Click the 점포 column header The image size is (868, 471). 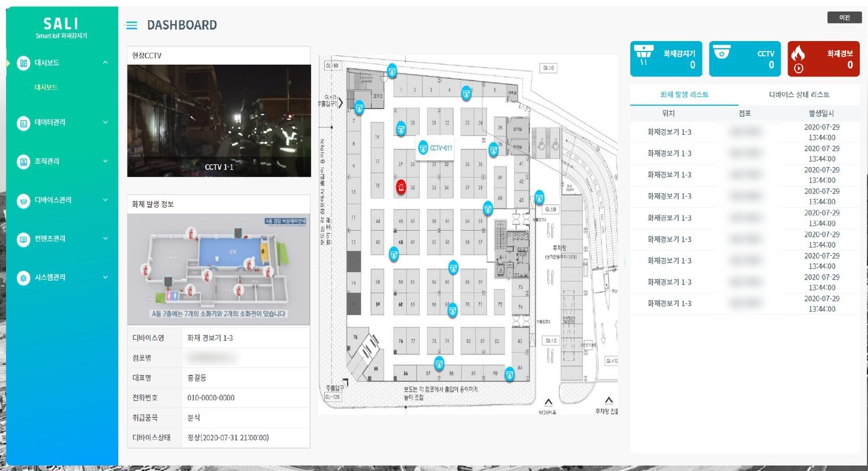[x=745, y=113]
